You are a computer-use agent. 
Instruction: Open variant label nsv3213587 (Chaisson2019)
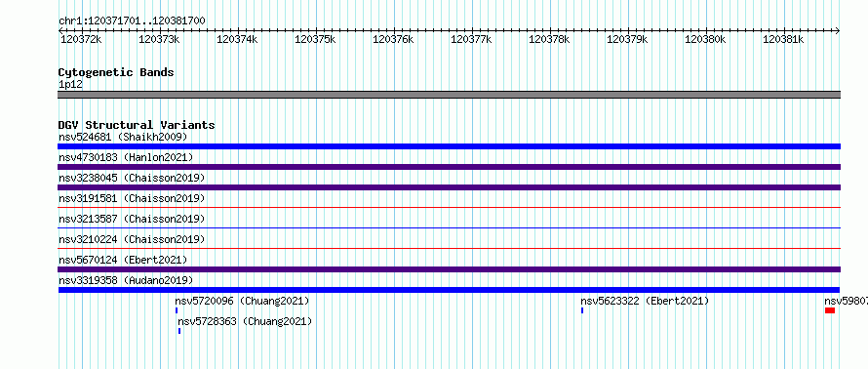[132, 219]
